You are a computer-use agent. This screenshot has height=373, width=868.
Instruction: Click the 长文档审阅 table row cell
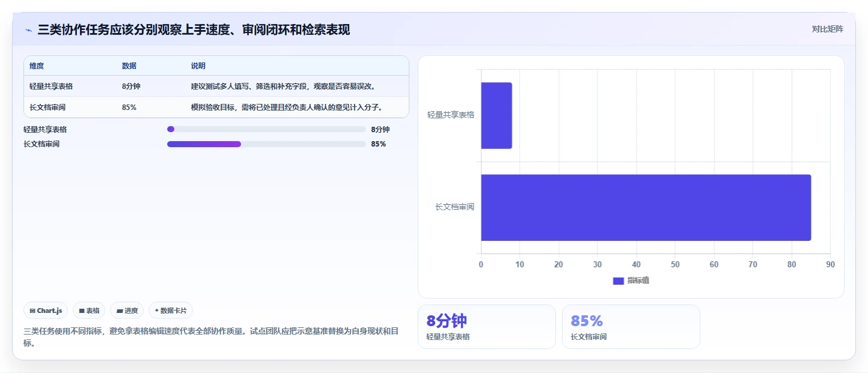click(x=47, y=108)
